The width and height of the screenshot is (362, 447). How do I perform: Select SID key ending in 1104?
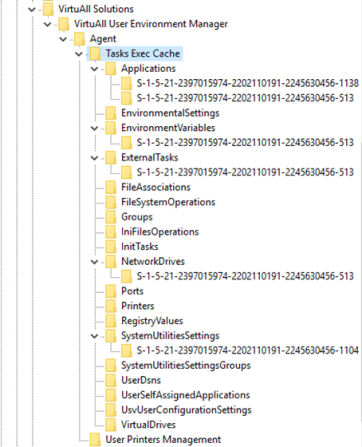[x=248, y=350]
